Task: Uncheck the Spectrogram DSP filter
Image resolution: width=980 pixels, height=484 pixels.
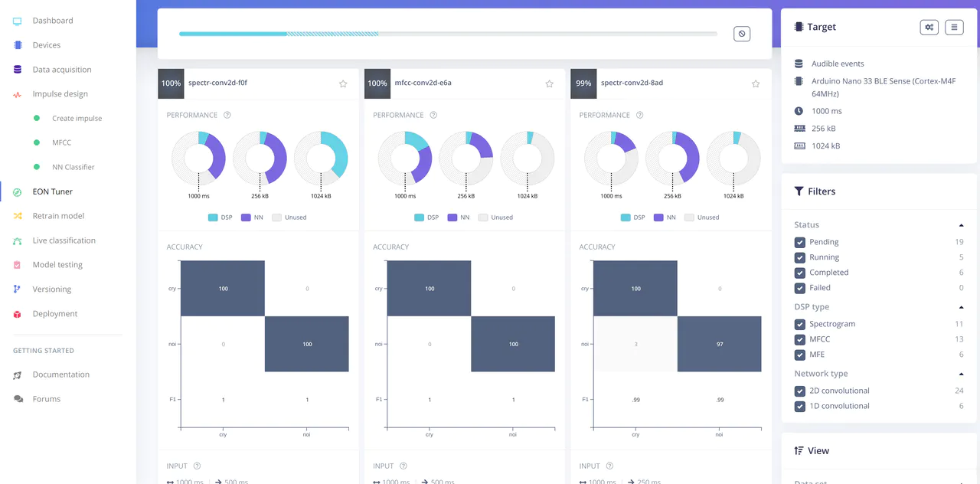Action: [800, 324]
